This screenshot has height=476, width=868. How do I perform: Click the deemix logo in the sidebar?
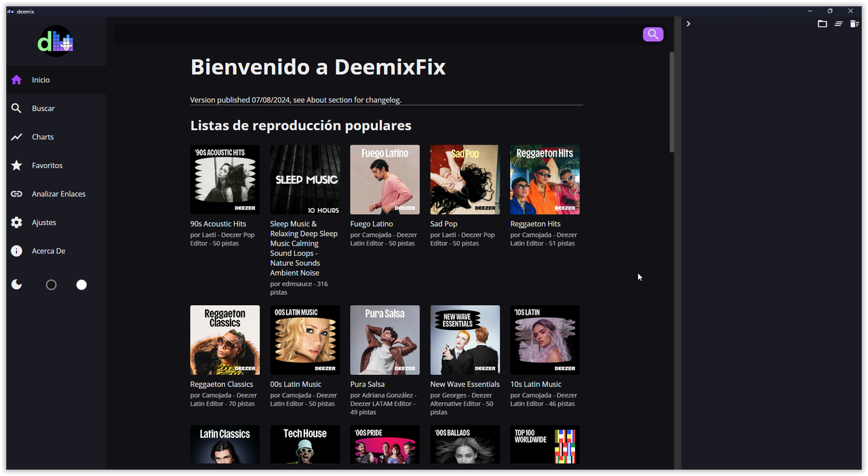56,41
